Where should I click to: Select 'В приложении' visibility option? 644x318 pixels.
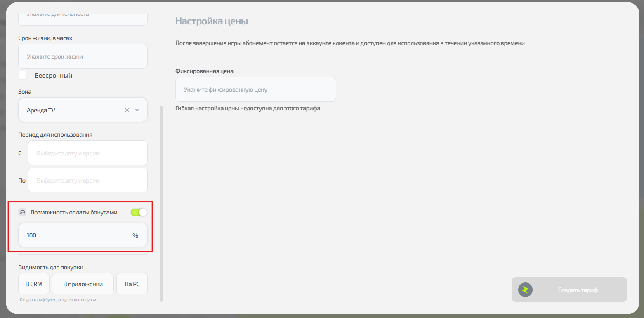coord(83,284)
